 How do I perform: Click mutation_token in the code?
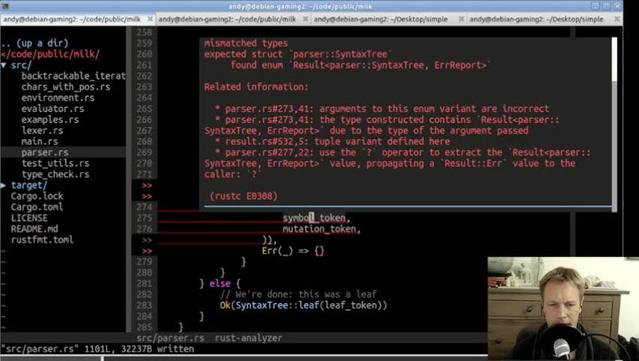click(319, 229)
